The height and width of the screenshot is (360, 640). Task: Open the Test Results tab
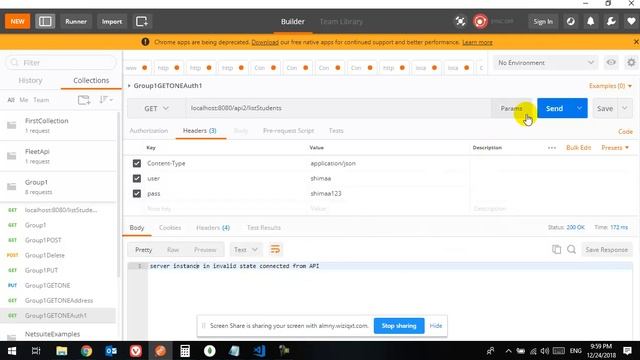pyautogui.click(x=264, y=227)
